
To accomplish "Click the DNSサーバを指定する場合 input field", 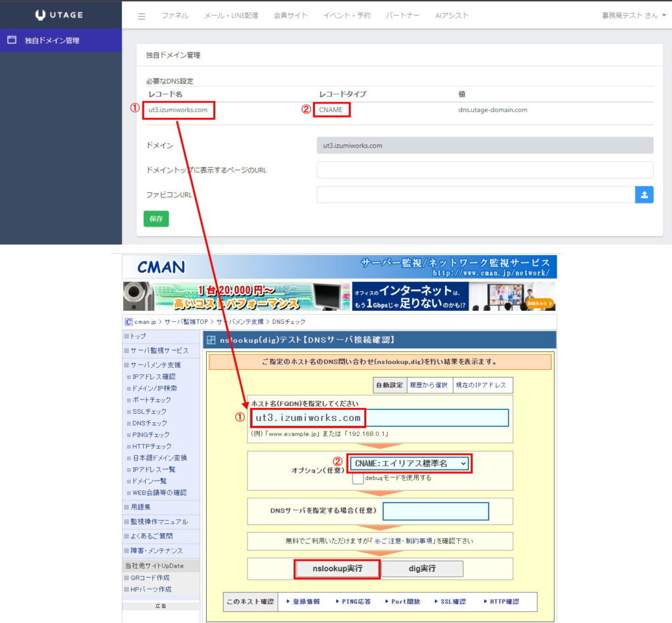I will [436, 512].
